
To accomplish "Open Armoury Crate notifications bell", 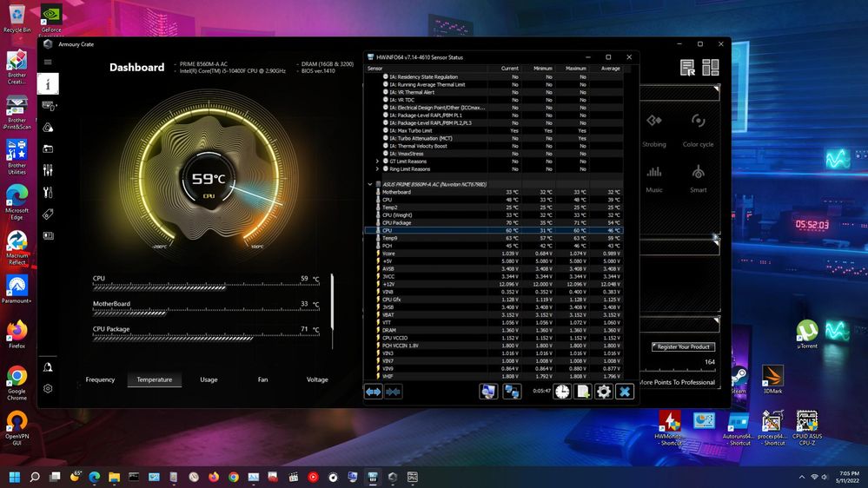I will click(x=48, y=366).
